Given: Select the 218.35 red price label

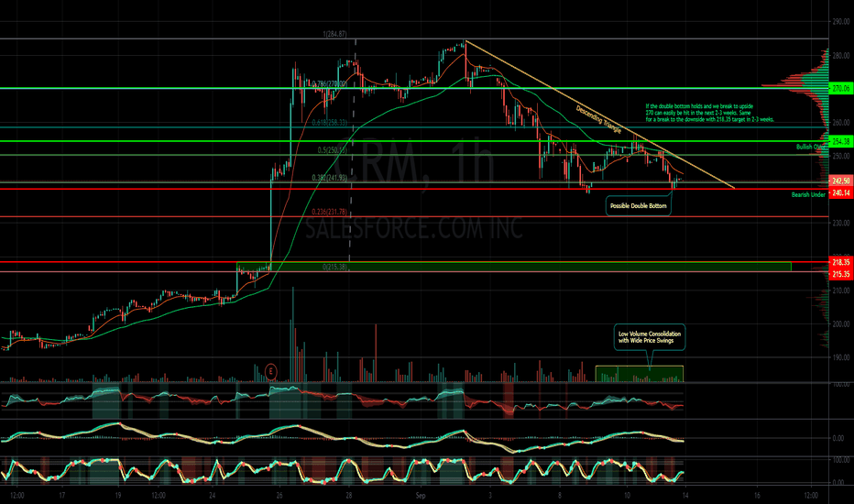Looking at the screenshot, I should 841,262.
